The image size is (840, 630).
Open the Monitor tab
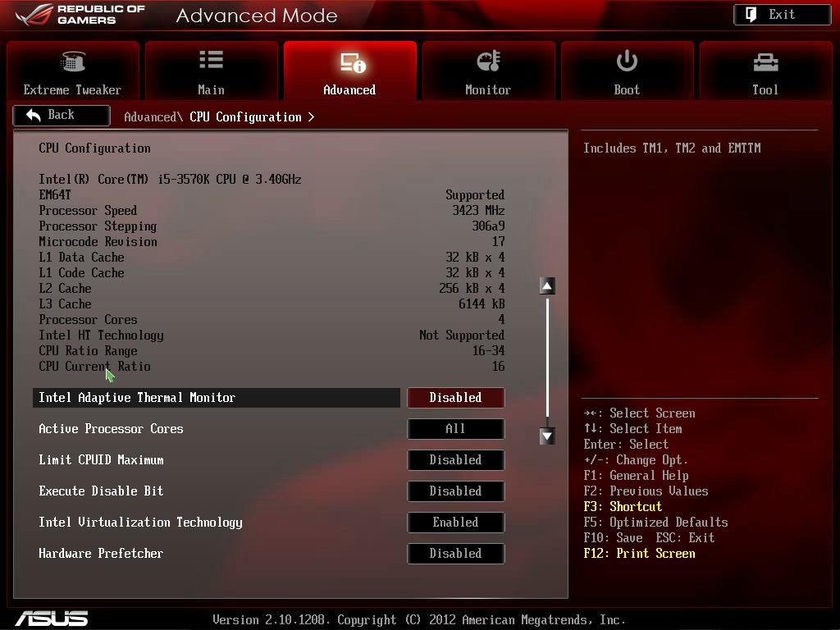coord(488,71)
